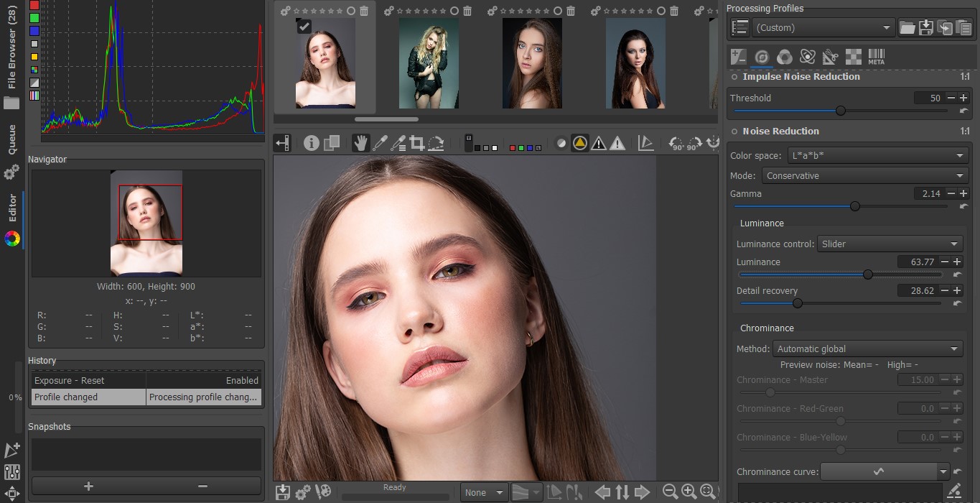Adjust the Threshold slider handle
980x503 pixels.
tap(841, 111)
